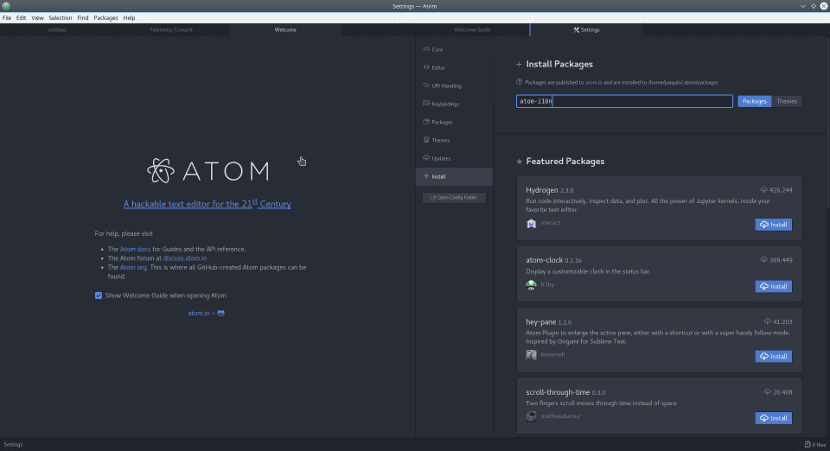This screenshot has width=830, height=451.
Task: Switch search filter to Themes
Action: pos(787,101)
